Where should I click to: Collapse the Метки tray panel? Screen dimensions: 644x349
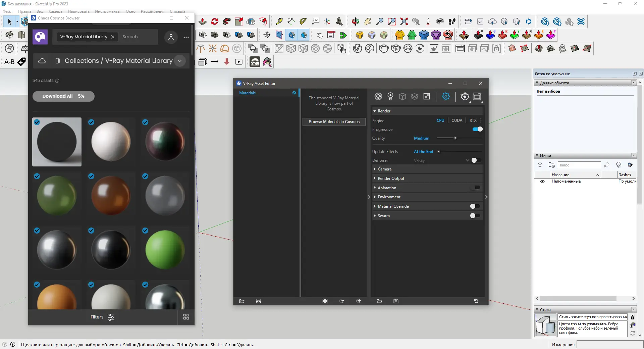coord(537,155)
